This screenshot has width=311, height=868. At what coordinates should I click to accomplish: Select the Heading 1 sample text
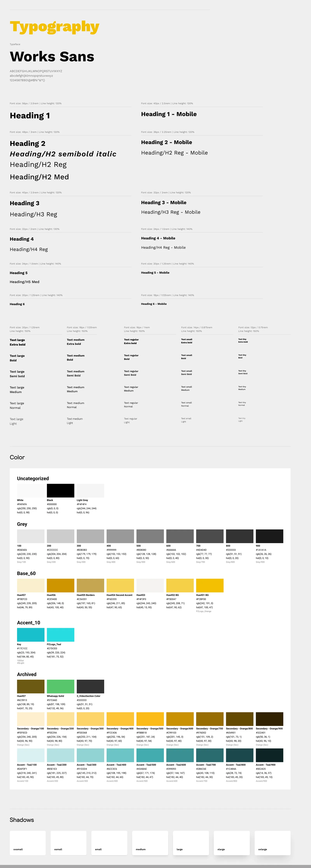[30, 115]
